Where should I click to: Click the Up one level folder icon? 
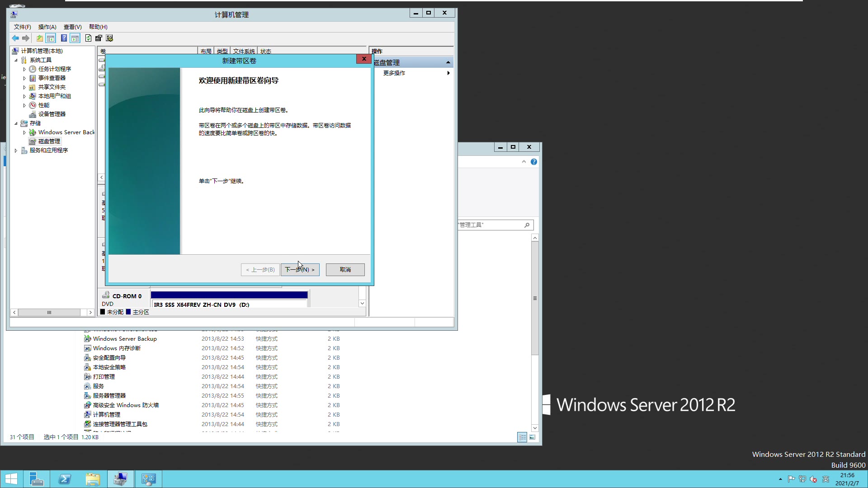tap(40, 38)
